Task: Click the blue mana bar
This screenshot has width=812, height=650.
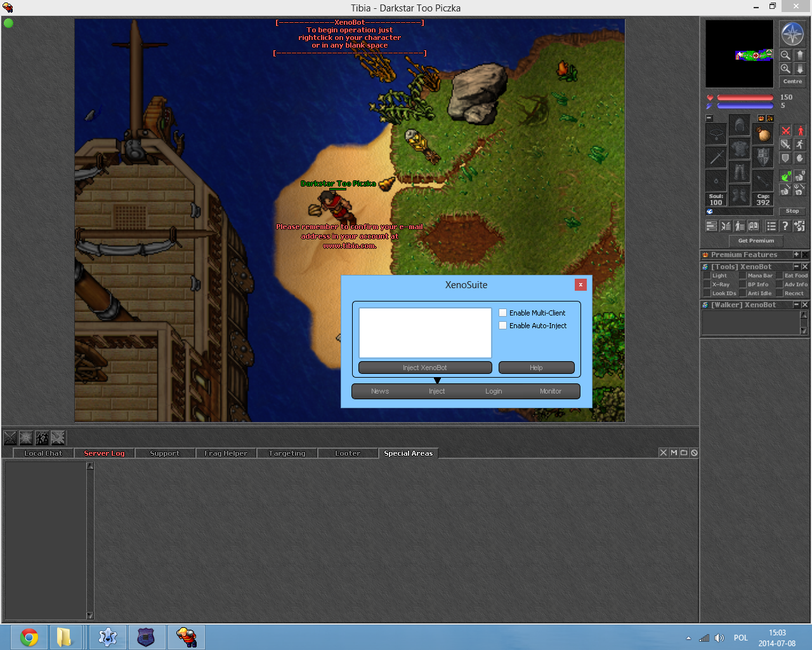Action: (745, 106)
